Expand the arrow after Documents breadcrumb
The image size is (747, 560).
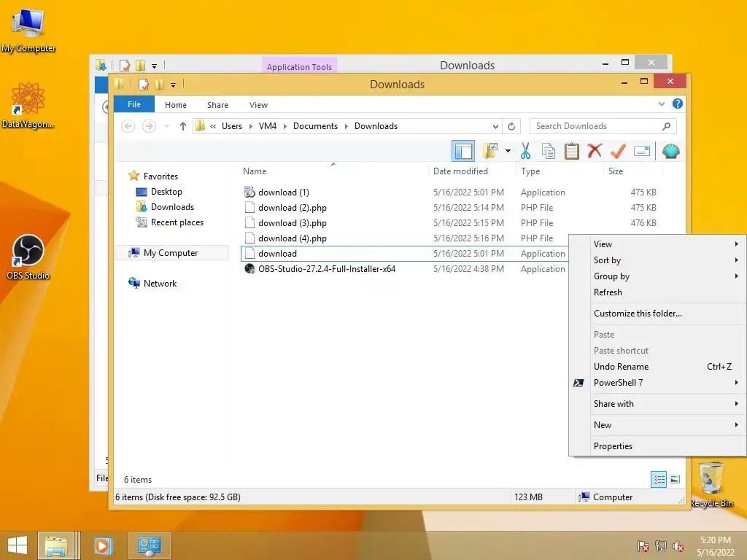pyautogui.click(x=347, y=126)
